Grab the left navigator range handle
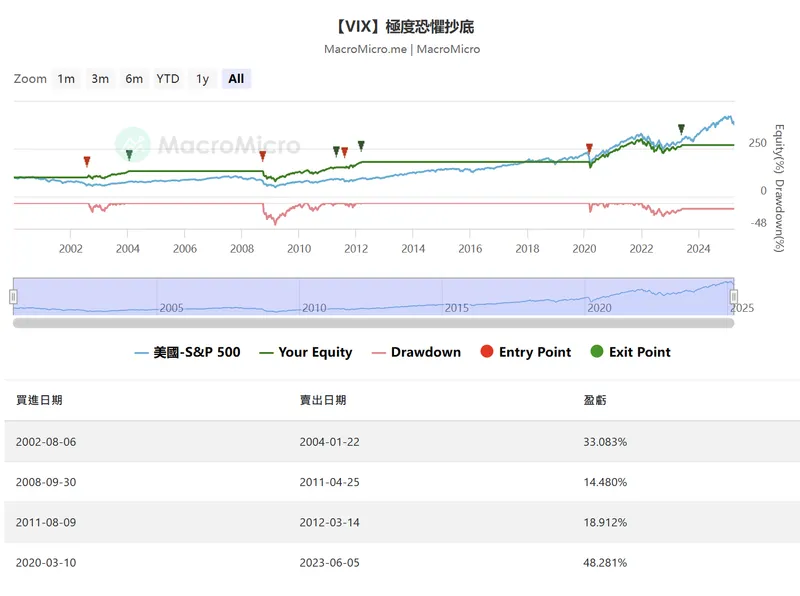The image size is (800, 596). click(x=13, y=296)
